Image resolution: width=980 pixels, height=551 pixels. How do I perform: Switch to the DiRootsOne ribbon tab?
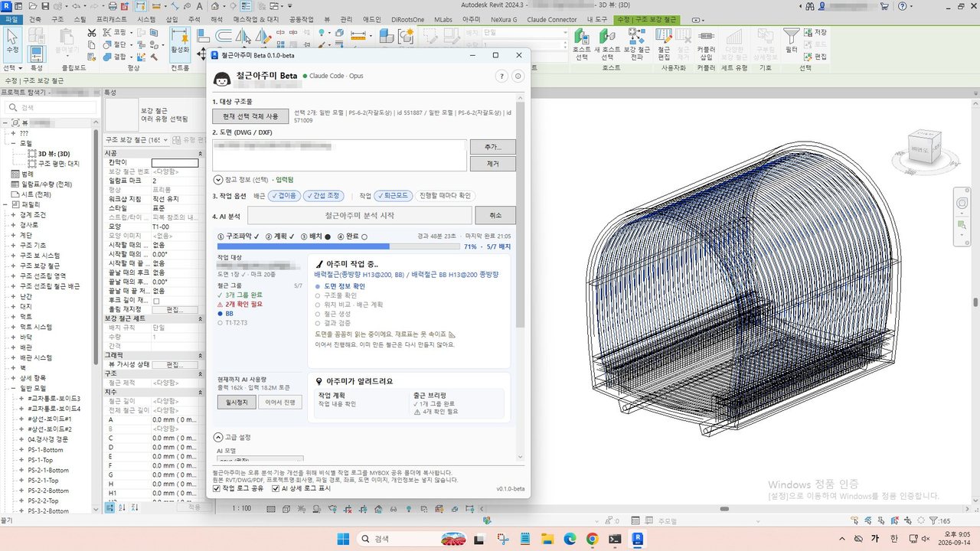pos(407,19)
